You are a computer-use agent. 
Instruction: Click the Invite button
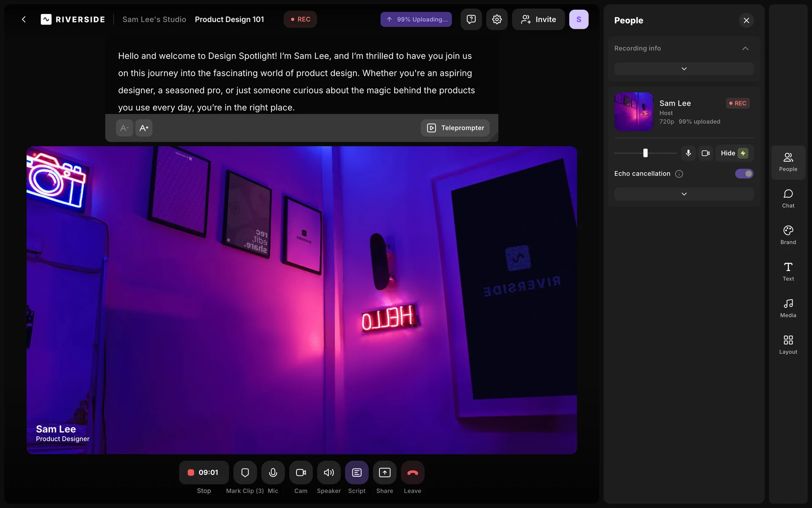pos(538,19)
